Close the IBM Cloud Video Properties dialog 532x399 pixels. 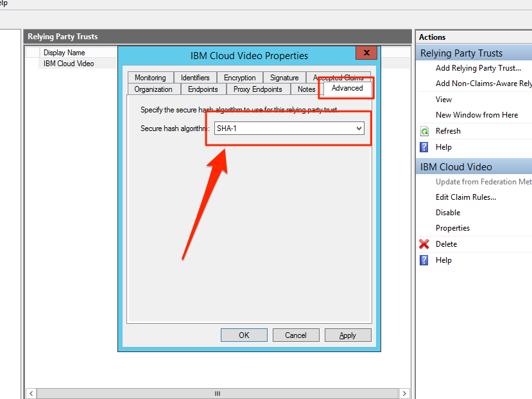[366, 53]
